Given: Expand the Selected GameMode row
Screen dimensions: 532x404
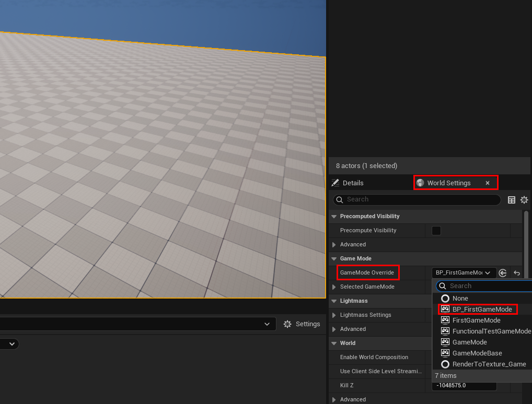Looking at the screenshot, I should [x=334, y=287].
